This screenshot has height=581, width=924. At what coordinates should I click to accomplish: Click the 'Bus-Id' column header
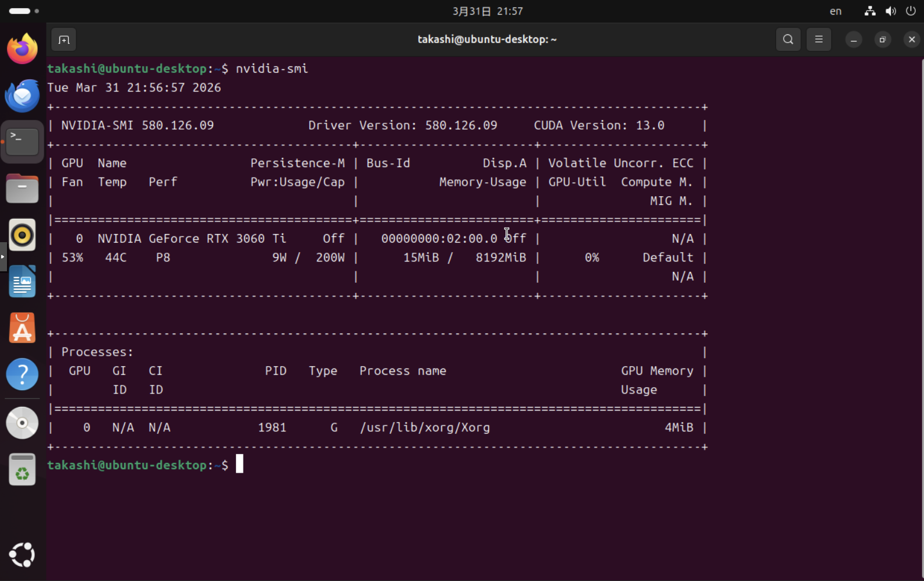(x=389, y=163)
